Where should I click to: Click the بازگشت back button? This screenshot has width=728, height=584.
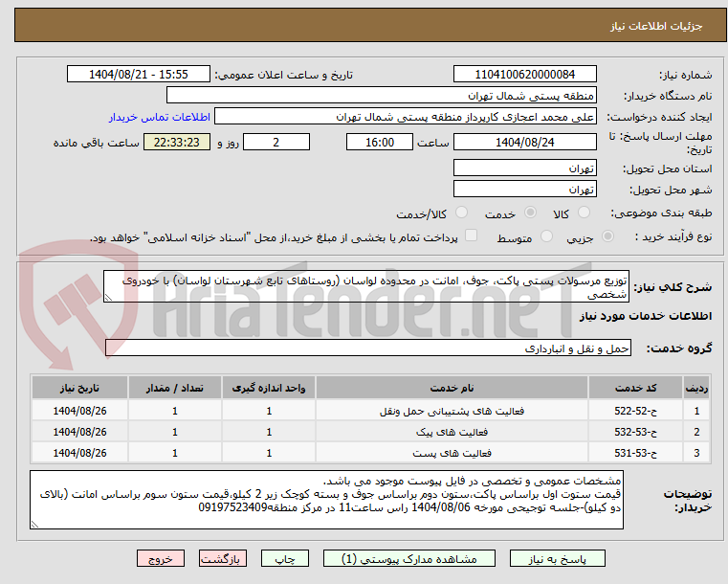pyautogui.click(x=222, y=558)
